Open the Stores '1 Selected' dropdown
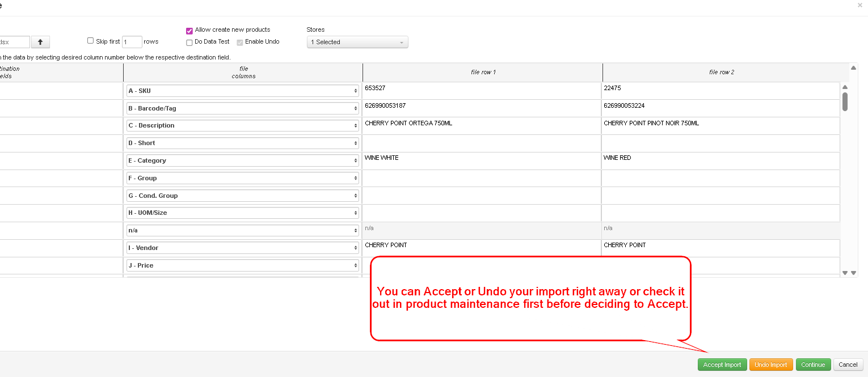This screenshot has width=868, height=377. tap(357, 43)
